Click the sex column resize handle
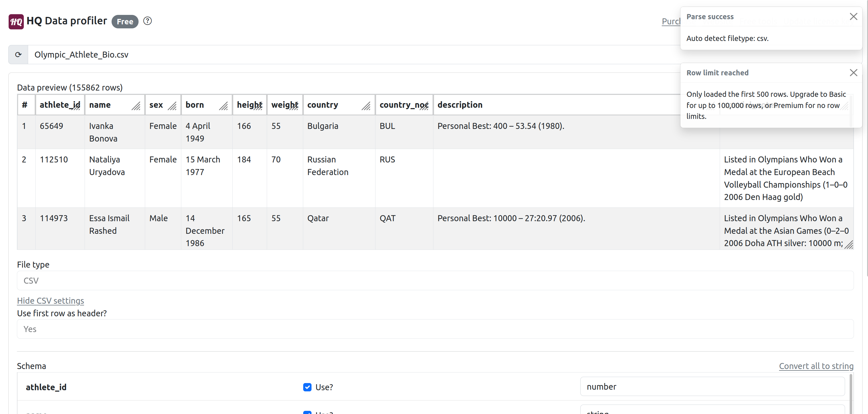 point(172,106)
